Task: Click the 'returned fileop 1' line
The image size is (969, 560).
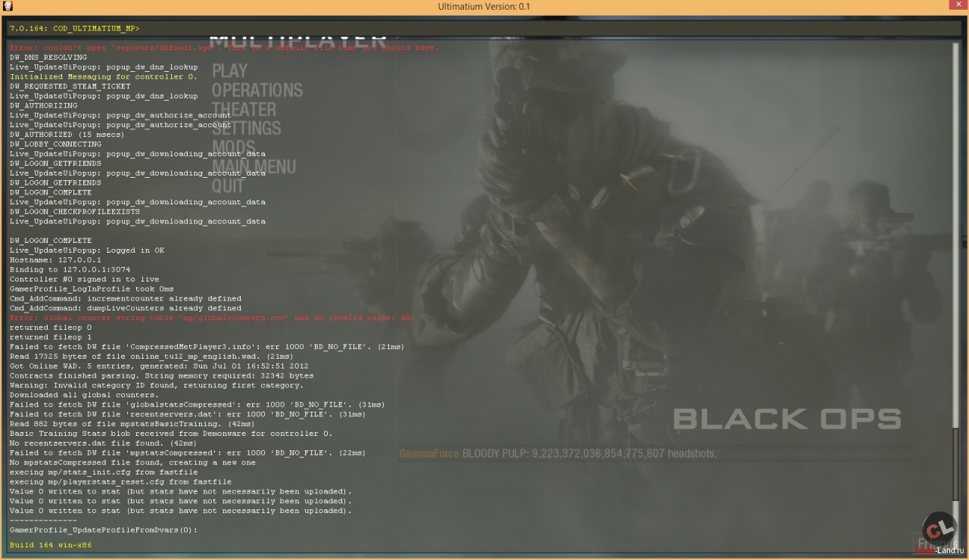Action: pyautogui.click(x=51, y=338)
